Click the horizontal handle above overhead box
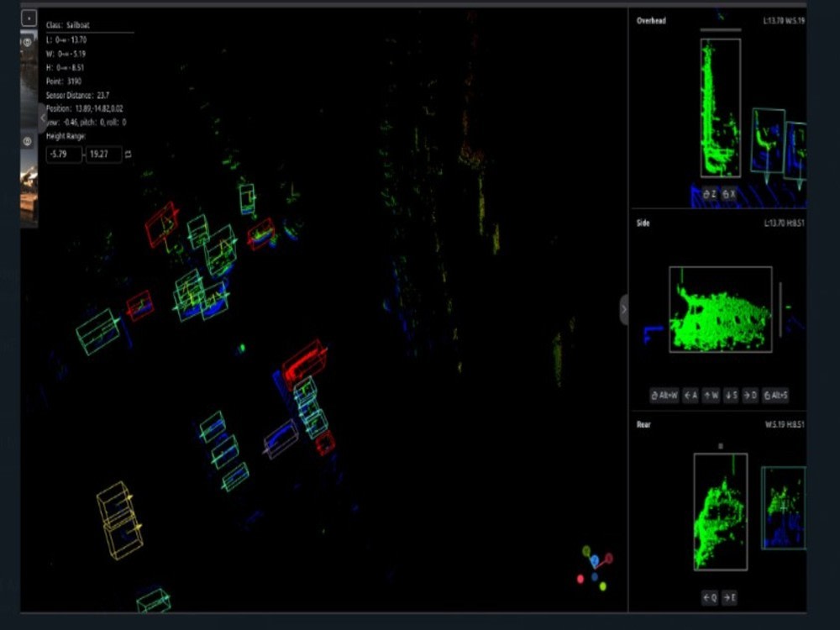Image resolution: width=840 pixels, height=630 pixels. point(721,30)
